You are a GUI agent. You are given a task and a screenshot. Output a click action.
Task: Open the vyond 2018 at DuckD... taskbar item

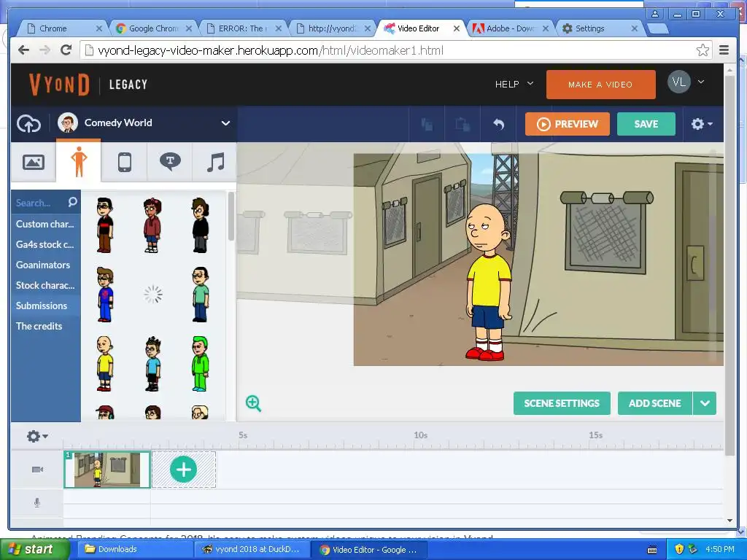[x=252, y=550]
